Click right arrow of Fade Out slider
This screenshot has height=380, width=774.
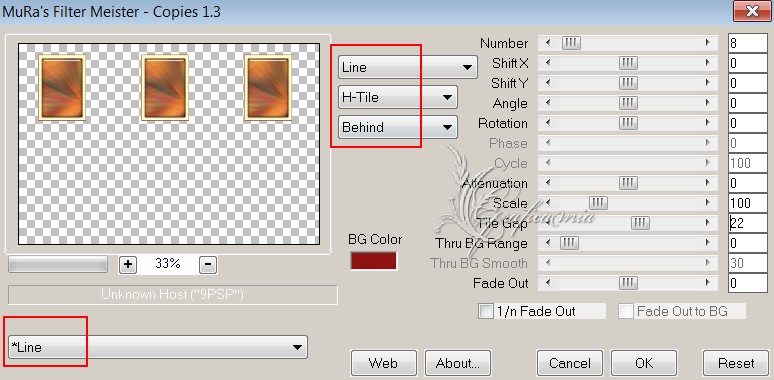(x=708, y=283)
